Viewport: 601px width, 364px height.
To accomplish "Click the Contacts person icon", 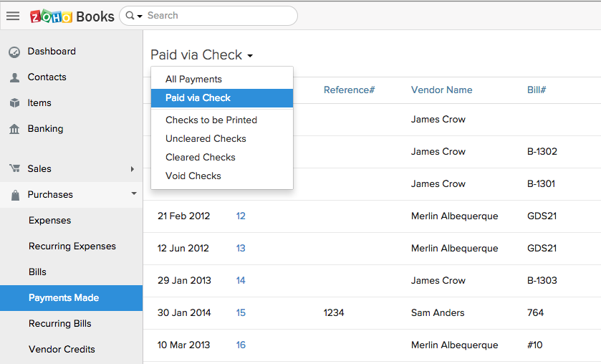I will coord(14,77).
